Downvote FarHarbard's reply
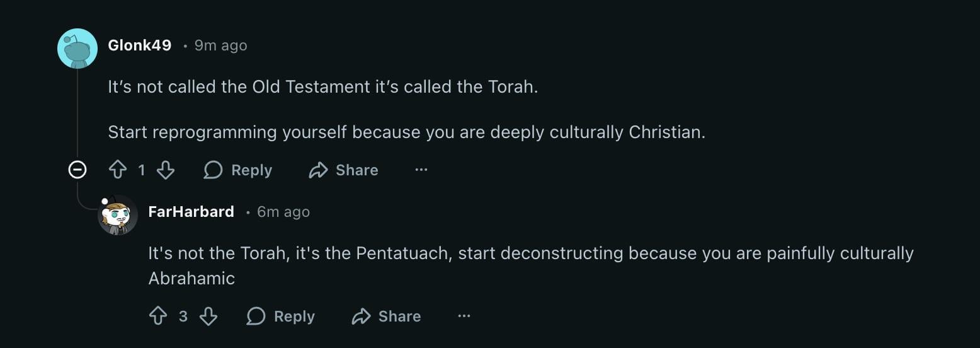This screenshot has width=980, height=348. tap(208, 316)
